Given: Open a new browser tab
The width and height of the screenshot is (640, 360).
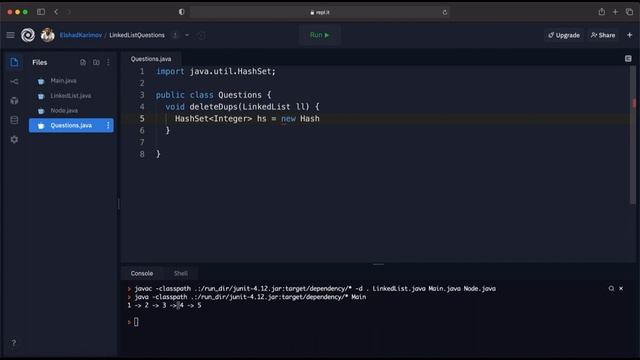Looking at the screenshot, I should click(615, 12).
